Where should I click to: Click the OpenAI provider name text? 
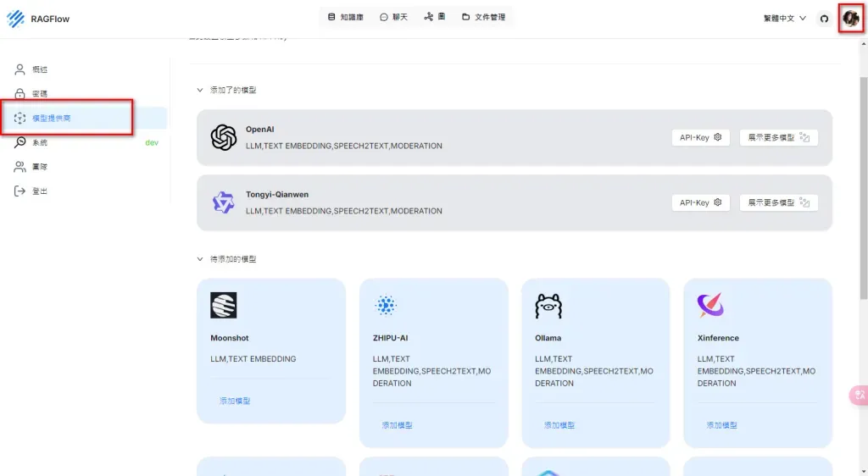point(260,130)
